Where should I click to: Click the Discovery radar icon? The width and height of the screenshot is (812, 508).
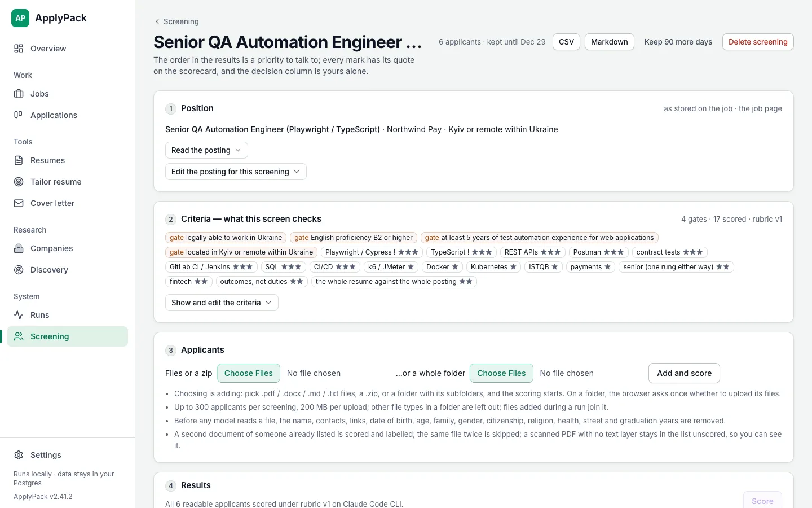point(19,270)
